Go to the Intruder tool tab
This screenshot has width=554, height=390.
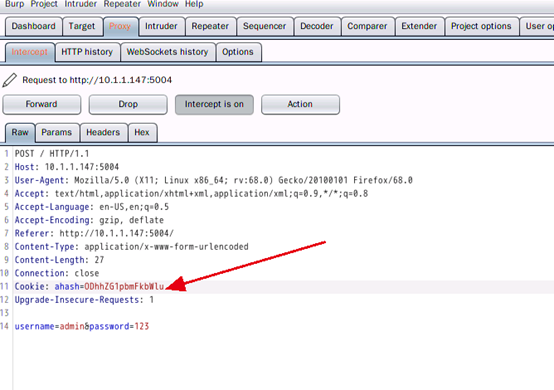pos(161,26)
